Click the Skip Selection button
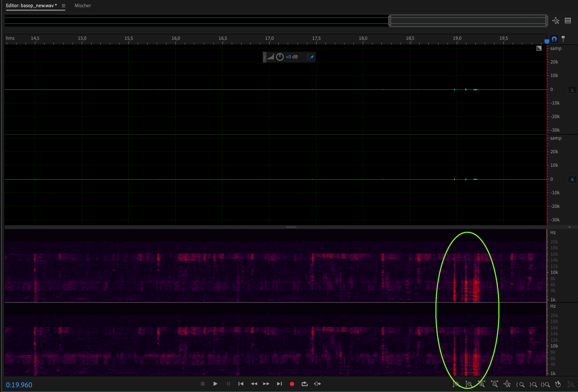 (317, 384)
